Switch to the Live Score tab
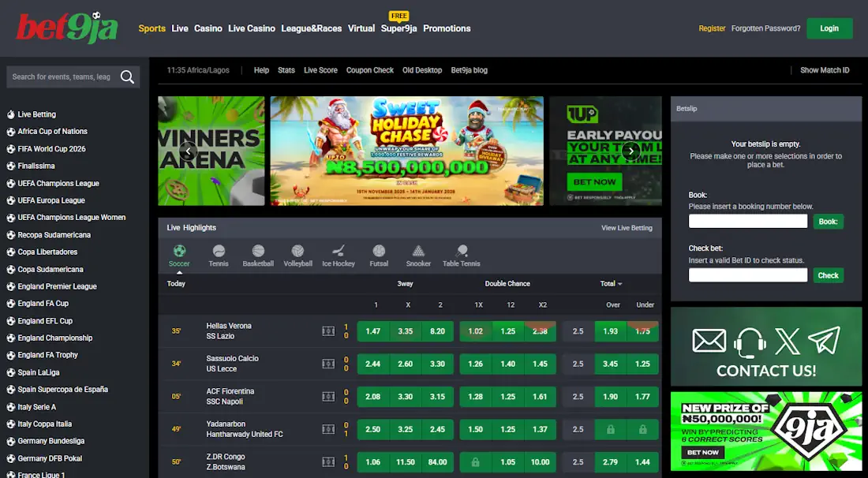Image resolution: width=868 pixels, height=478 pixels. [320, 70]
